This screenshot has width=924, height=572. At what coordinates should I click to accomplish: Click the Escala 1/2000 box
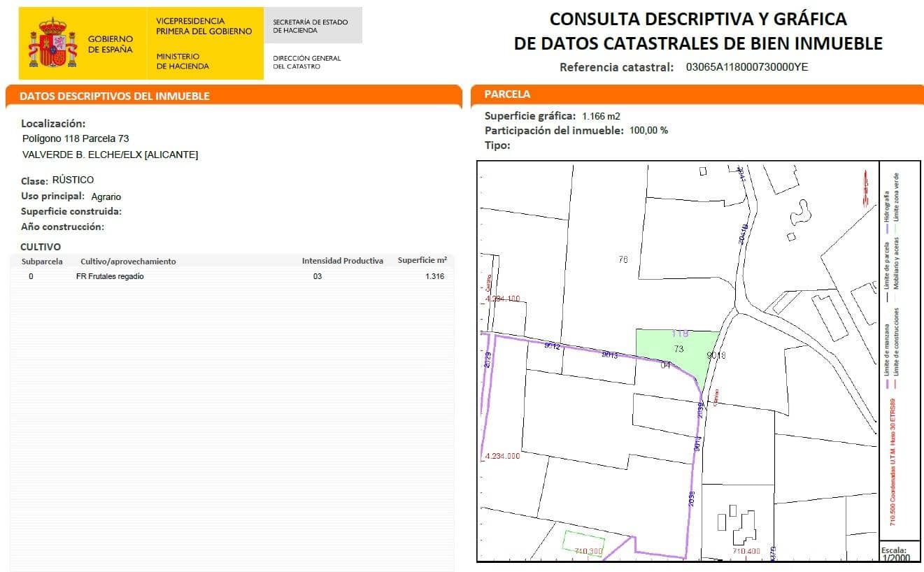point(898,553)
